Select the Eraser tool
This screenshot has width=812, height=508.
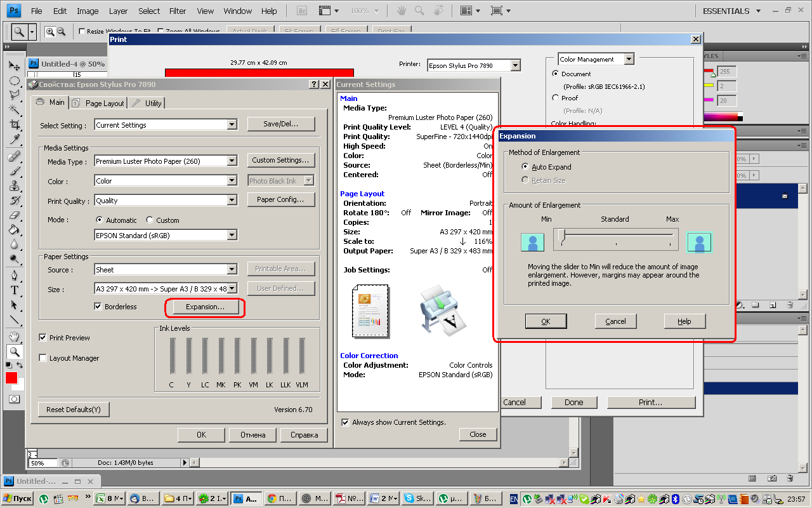pos(14,215)
